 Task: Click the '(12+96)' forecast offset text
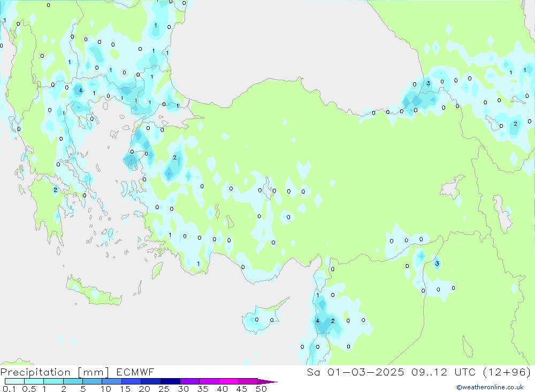pos(507,372)
